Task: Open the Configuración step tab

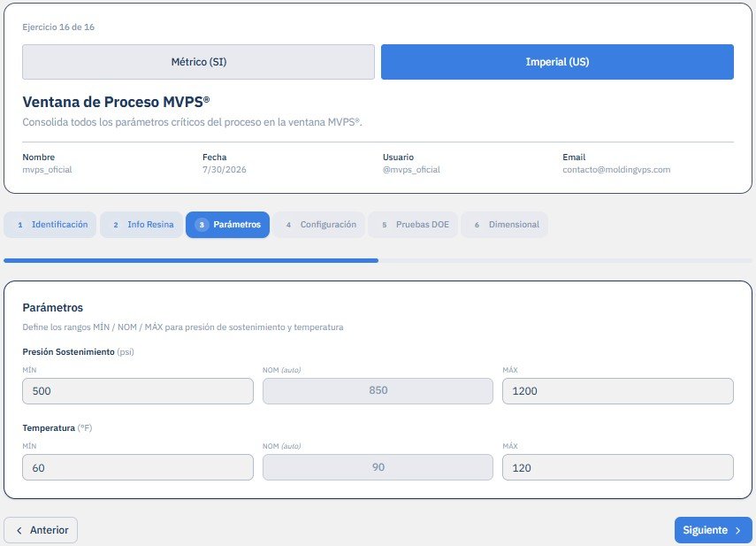Action: click(x=319, y=225)
